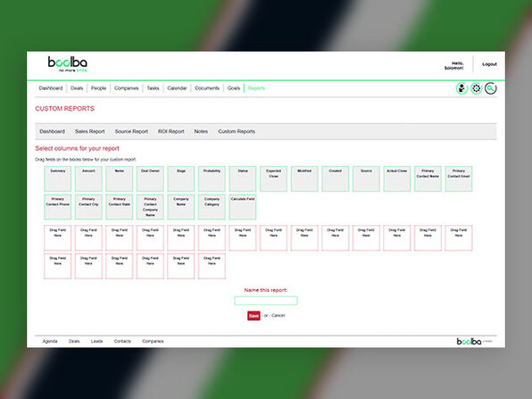532x399 pixels.
Task: Click the boolba logo in header
Action: tap(68, 63)
